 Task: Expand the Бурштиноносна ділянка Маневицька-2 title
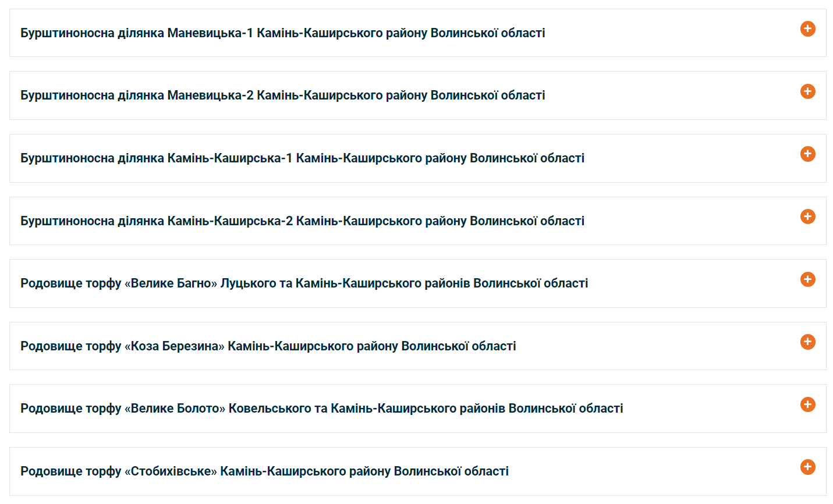click(x=282, y=95)
